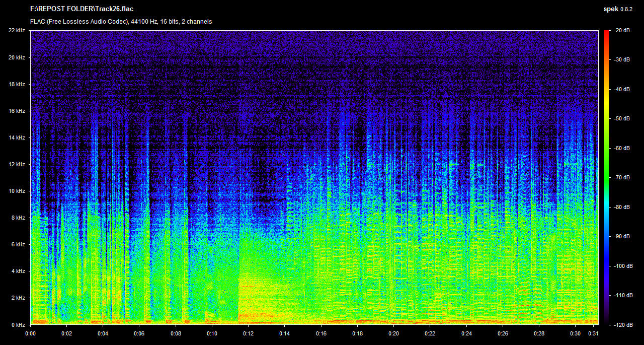The width and height of the screenshot is (644, 345).
Task: Click the 12 kHz frequency axis label
Action: point(17,164)
